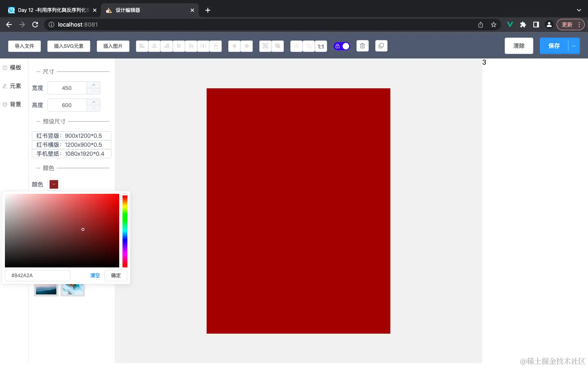Open the Vue devtools extension

click(510, 25)
